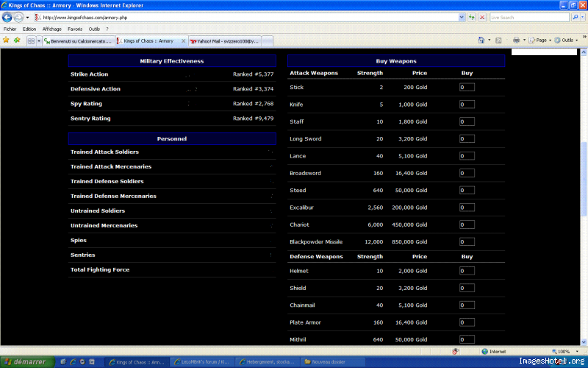The width and height of the screenshot is (588, 368).
Task: Click the RSS feeds icon
Action: 498,40
